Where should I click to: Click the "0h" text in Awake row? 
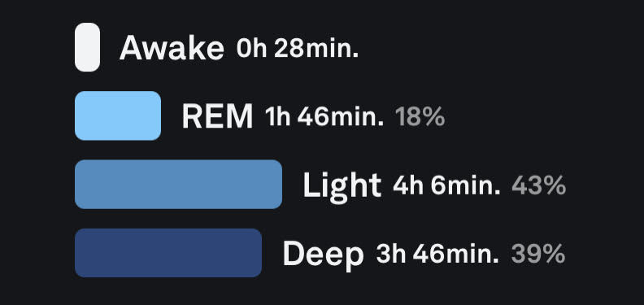click(252, 49)
